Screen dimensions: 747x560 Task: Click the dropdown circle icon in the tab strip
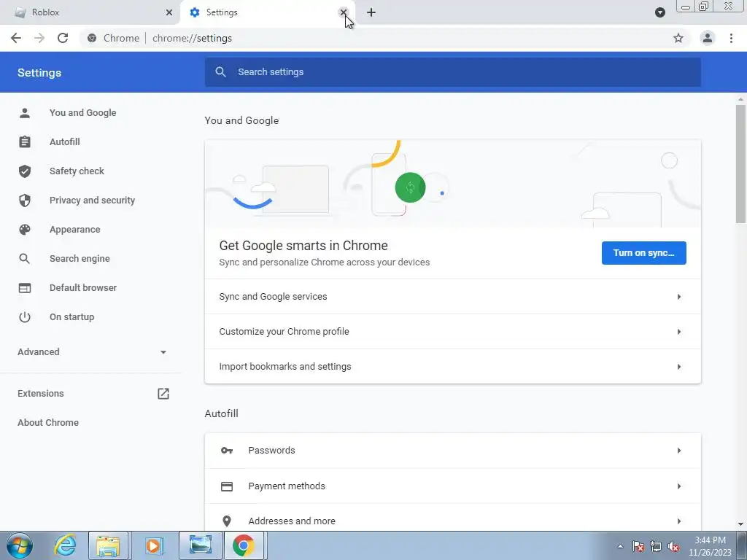click(x=659, y=12)
